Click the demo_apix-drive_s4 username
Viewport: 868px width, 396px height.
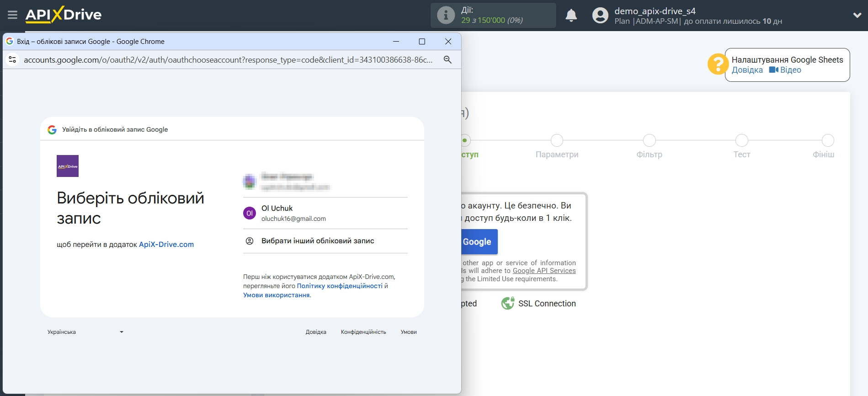click(655, 11)
